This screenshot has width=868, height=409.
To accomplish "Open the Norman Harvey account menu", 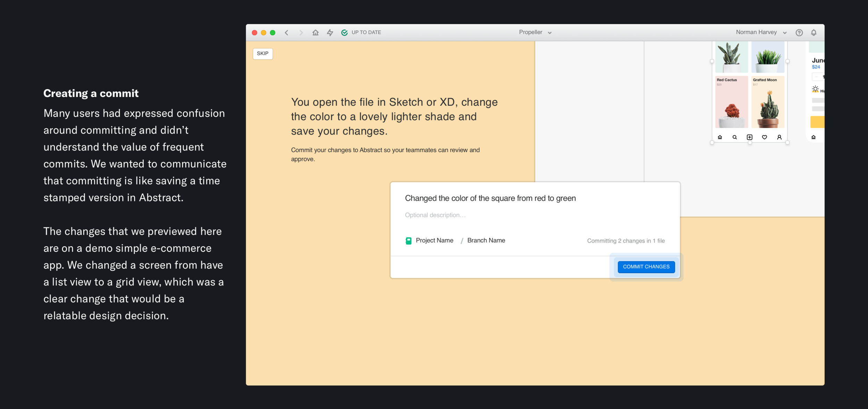I will click(x=761, y=32).
